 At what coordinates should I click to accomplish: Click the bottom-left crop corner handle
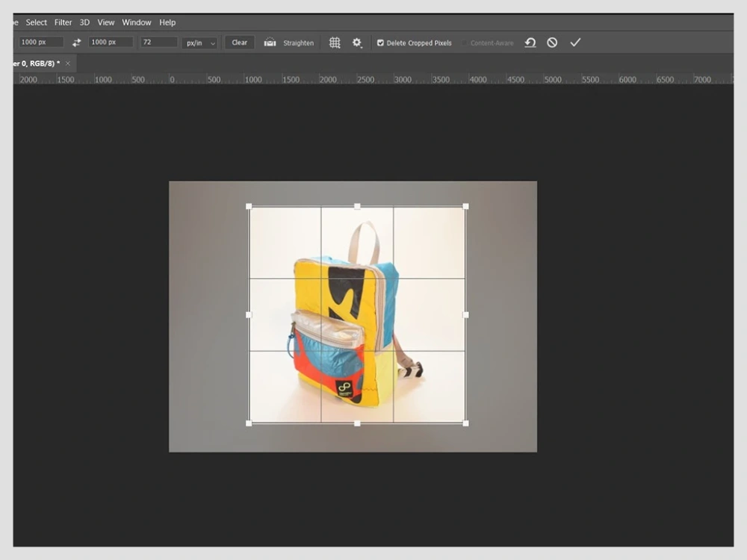click(x=249, y=423)
